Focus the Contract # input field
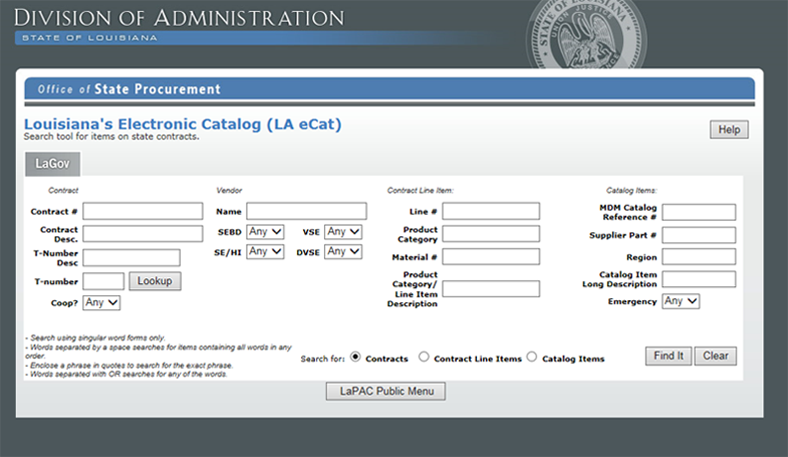This screenshot has height=457, width=788. click(143, 211)
